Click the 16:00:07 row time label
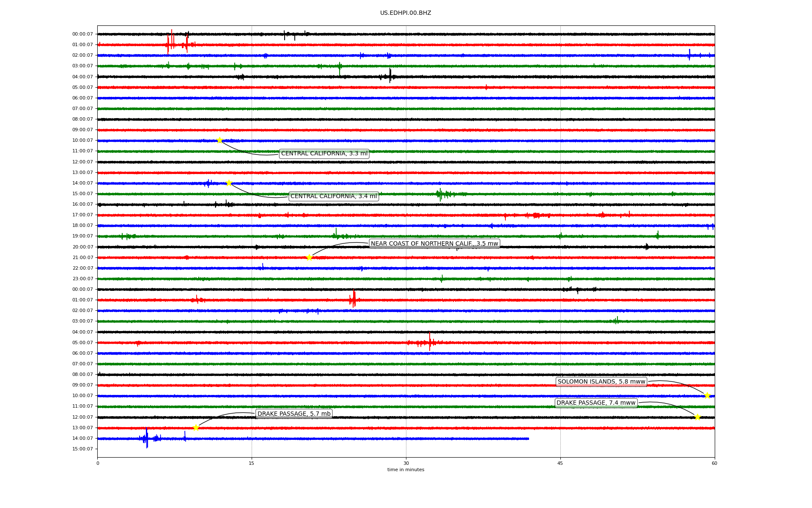The width and height of the screenshot is (812, 508). click(82, 204)
